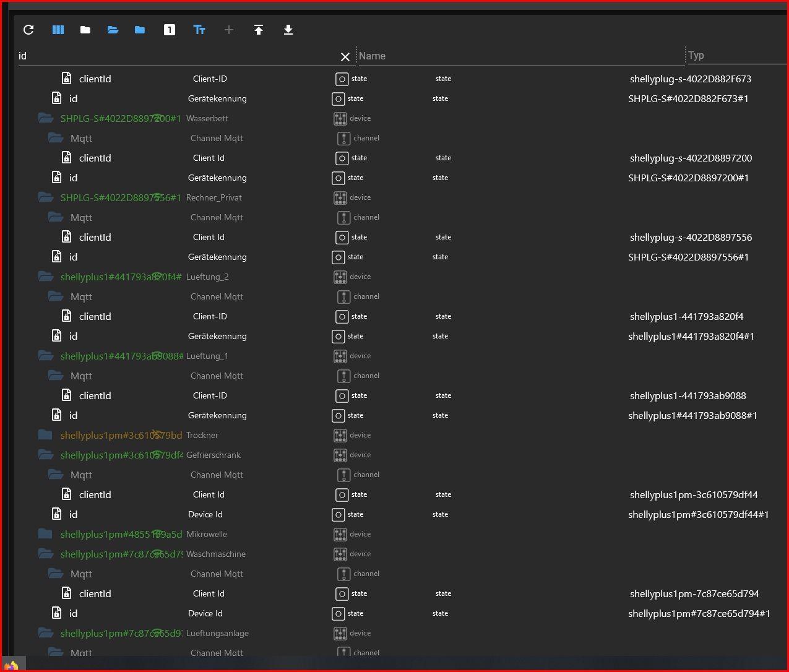Click the file icon of clientId above Wasserbett
789x672 pixels.
[66, 78]
